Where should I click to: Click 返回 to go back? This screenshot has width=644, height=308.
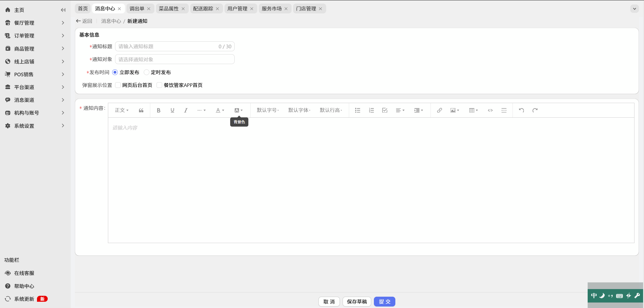[x=84, y=21]
